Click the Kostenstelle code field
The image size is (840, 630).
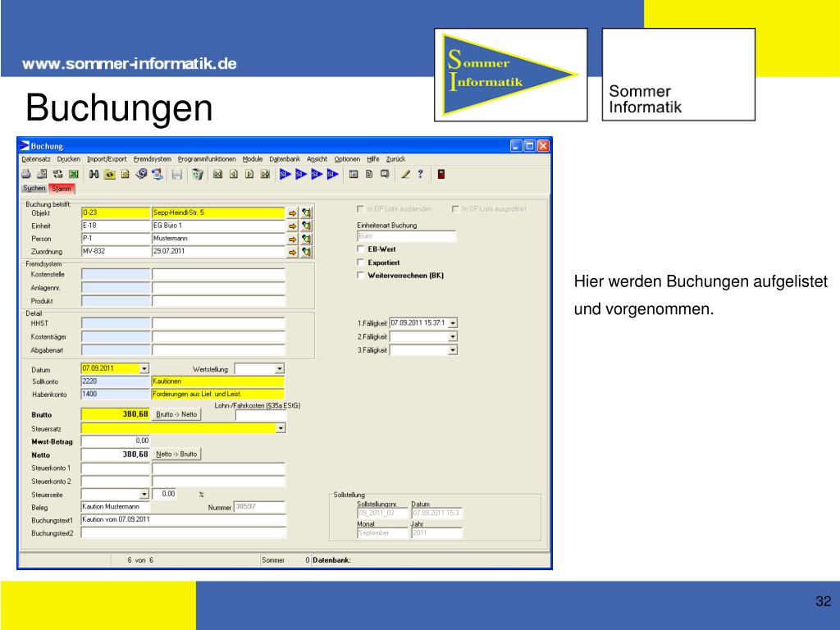pyautogui.click(x=115, y=274)
